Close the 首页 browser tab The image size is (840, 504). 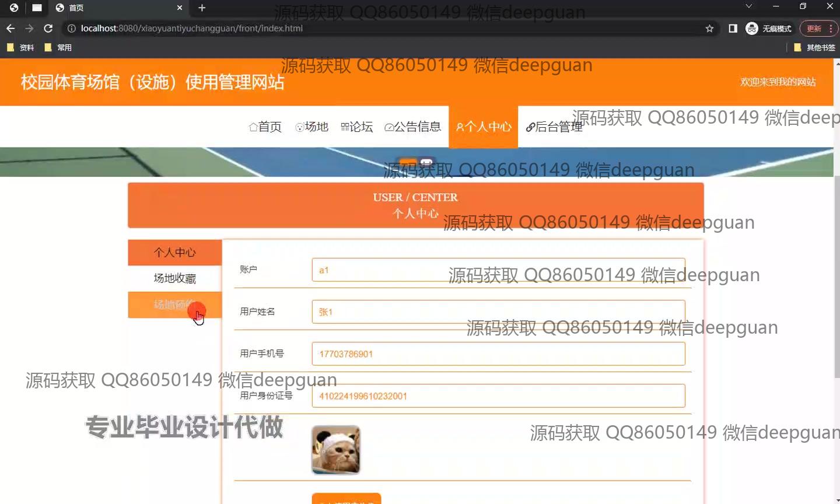point(180,8)
